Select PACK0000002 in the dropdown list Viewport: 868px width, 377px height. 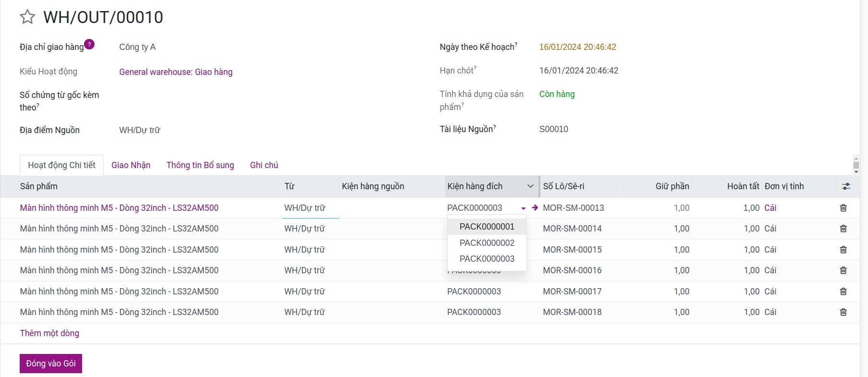pyautogui.click(x=487, y=243)
